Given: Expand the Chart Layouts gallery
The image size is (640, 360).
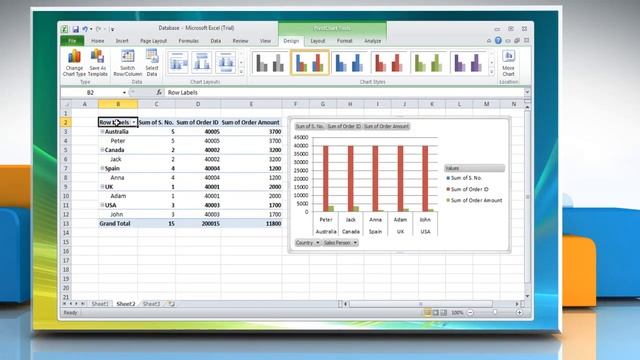Looking at the screenshot, I should pyautogui.click(x=241, y=72).
